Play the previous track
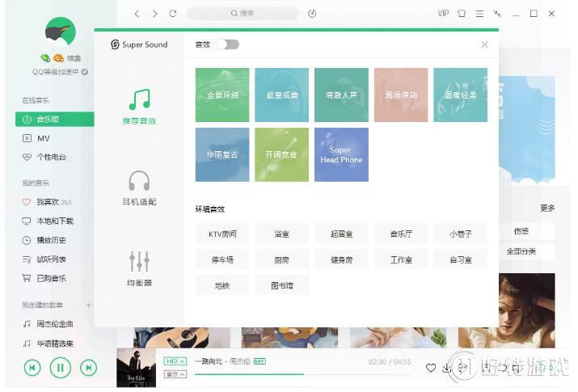 click(32, 368)
